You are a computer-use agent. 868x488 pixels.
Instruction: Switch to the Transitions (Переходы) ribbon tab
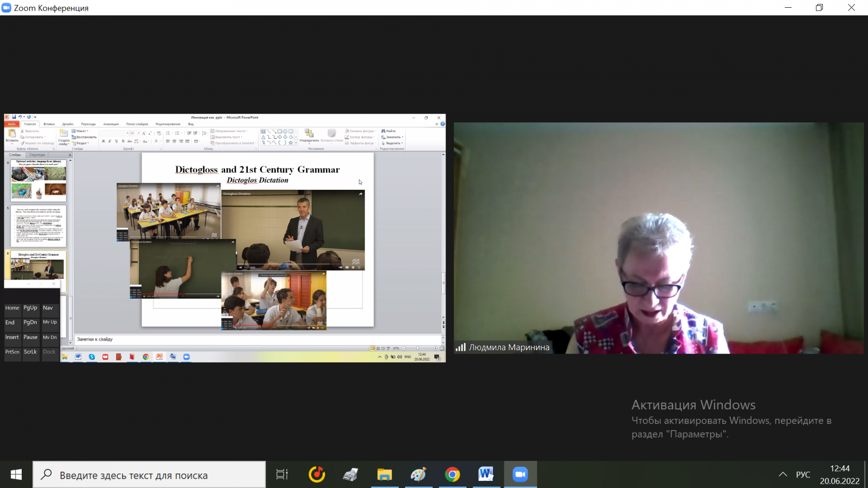click(88, 124)
